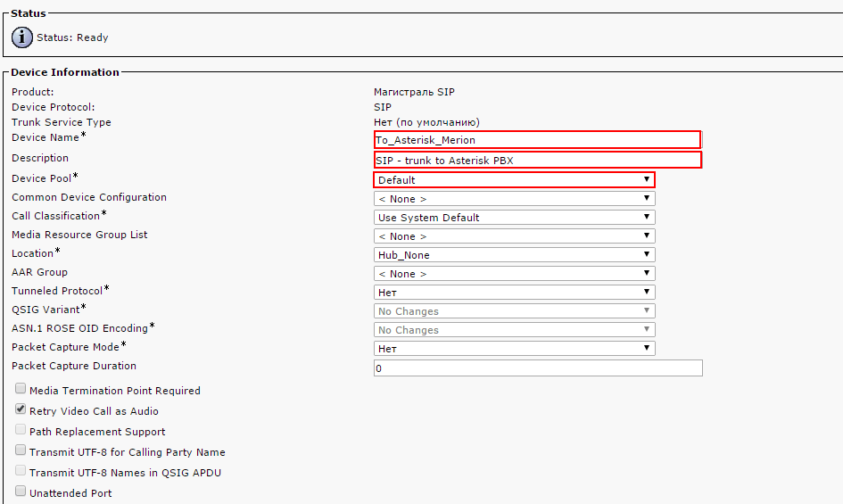The width and height of the screenshot is (843, 504).
Task: Click the 'Trunk Service Type' label
Action: (62, 122)
